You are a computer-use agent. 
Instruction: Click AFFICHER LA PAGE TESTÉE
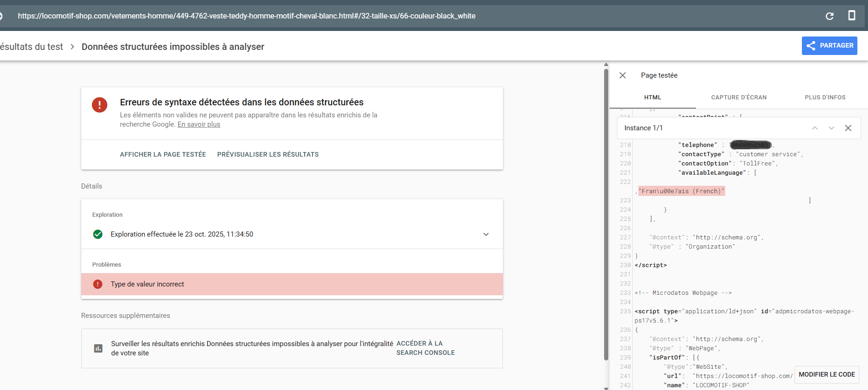click(163, 154)
